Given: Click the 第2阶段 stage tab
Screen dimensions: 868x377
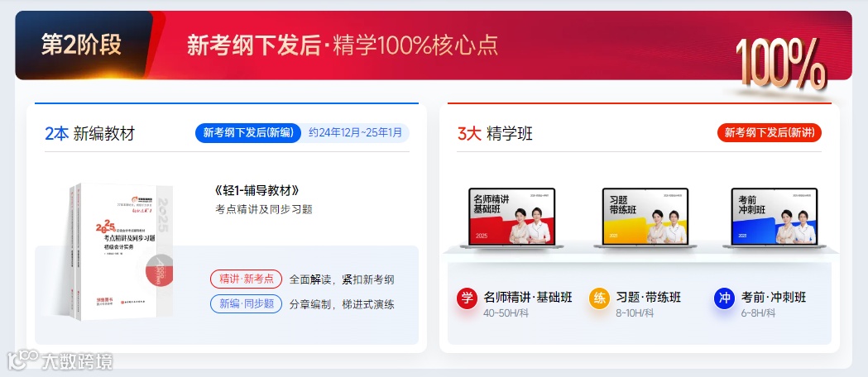Looking at the screenshot, I should pyautogui.click(x=81, y=45).
